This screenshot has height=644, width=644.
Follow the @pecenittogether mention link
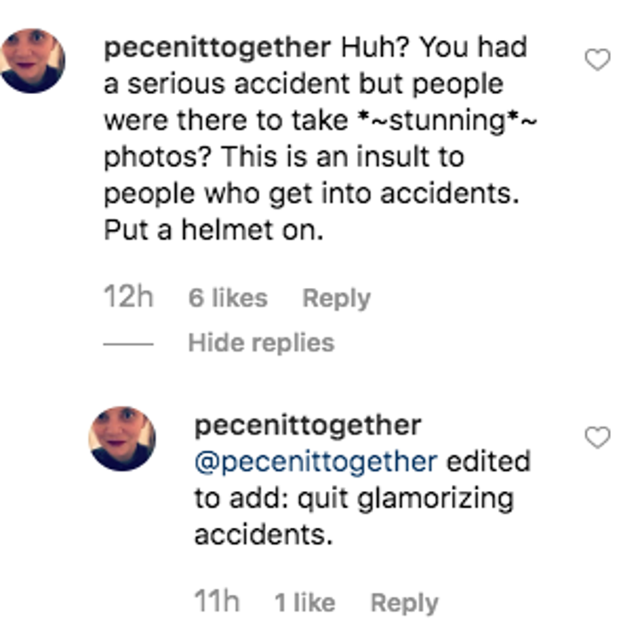(x=316, y=462)
